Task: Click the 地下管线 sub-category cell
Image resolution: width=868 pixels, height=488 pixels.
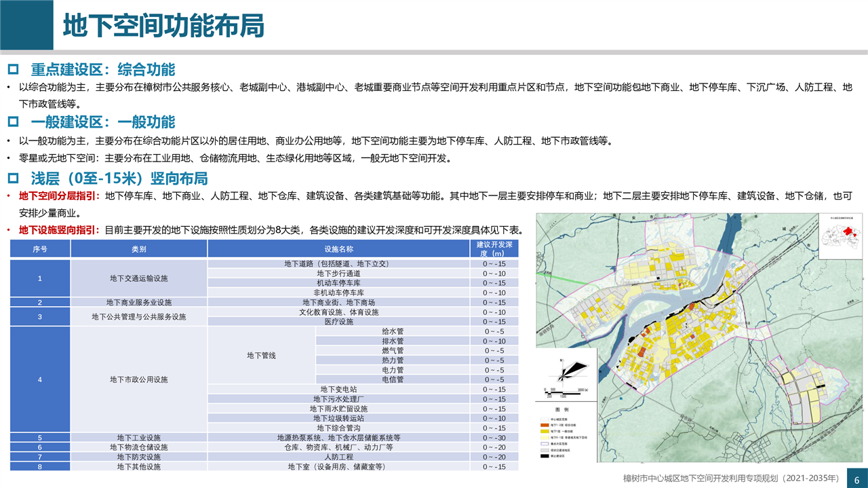Action: pos(261,355)
